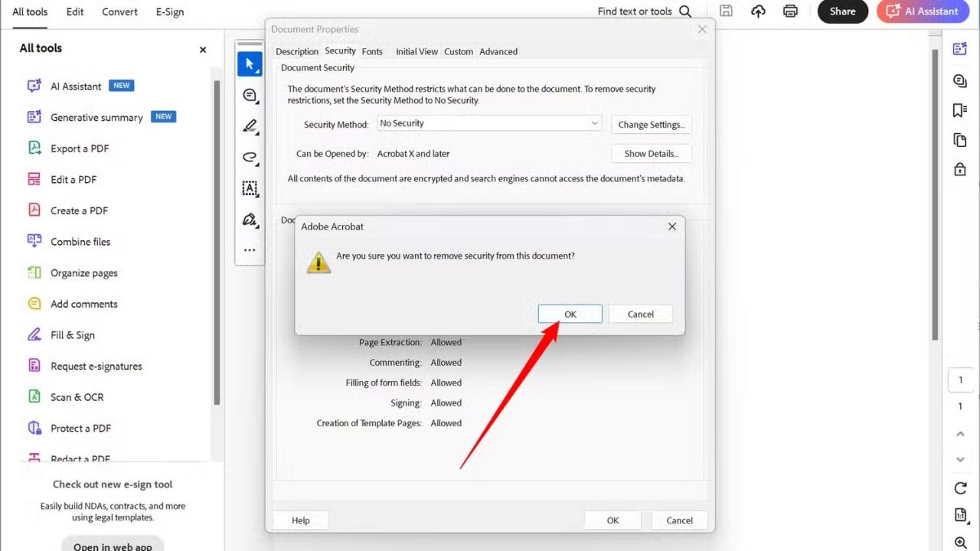The image size is (980, 551).
Task: Confirm removal with OK in Adobe Acrobat dialog
Action: (570, 314)
